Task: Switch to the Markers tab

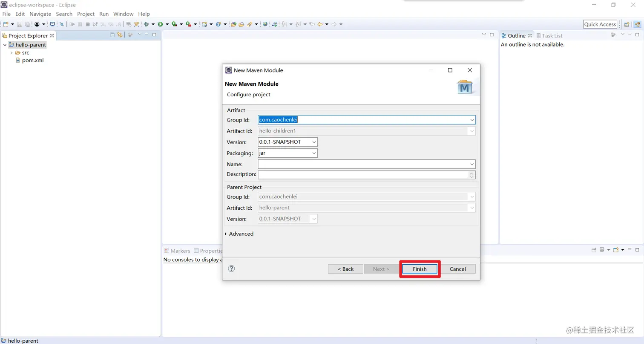Action: (177, 251)
